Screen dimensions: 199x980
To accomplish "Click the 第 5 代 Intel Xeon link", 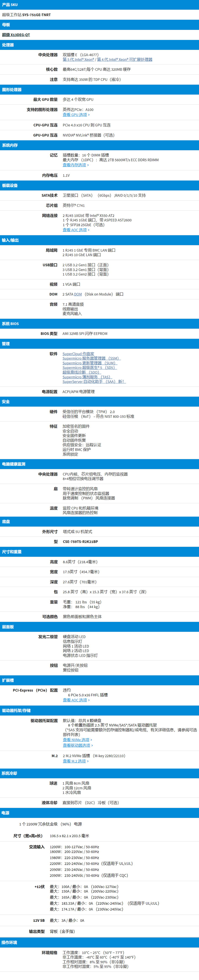I will (x=78, y=59).
